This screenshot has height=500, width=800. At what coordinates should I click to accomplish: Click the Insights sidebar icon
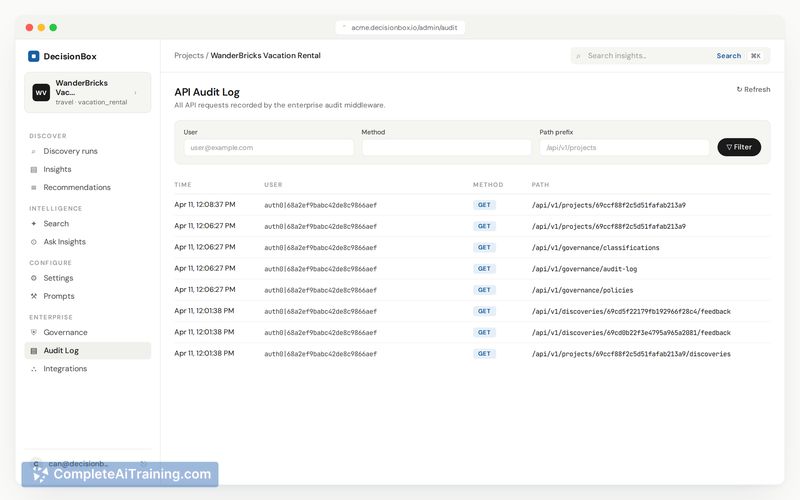click(34, 169)
